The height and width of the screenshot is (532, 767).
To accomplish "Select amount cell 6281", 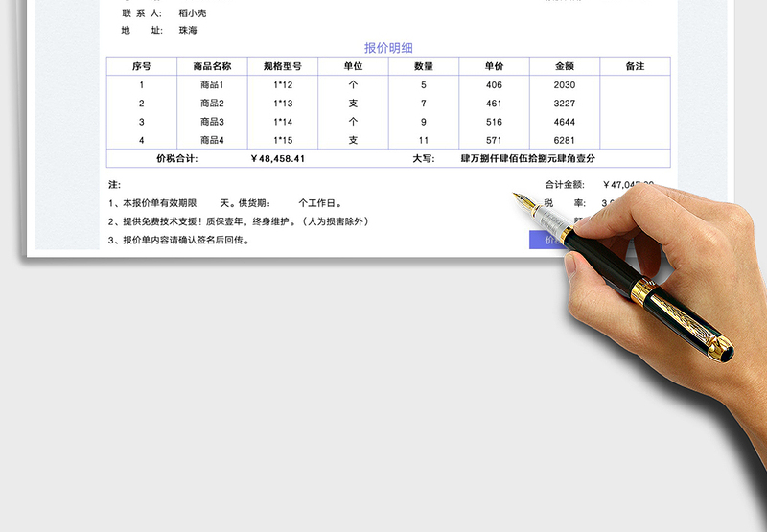I will tap(565, 140).
